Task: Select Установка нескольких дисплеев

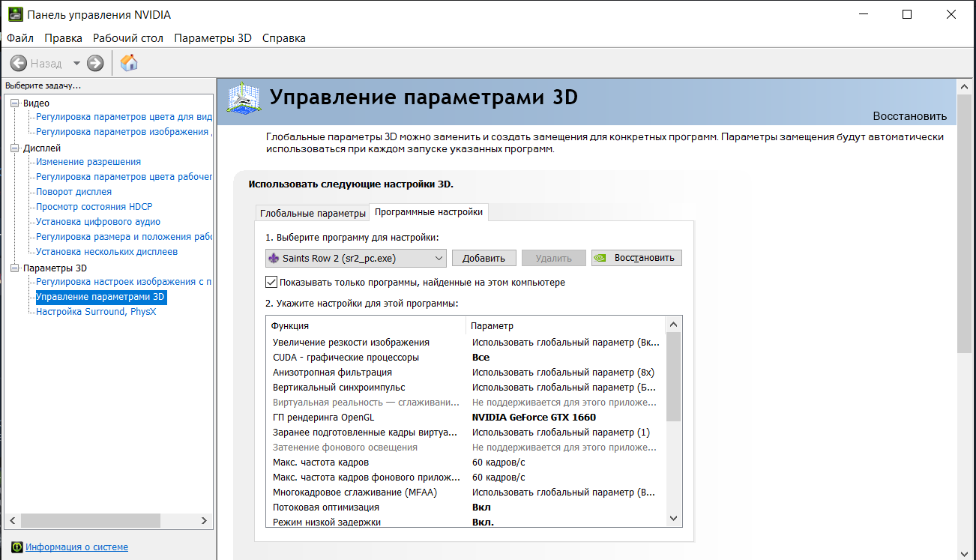Action: click(107, 252)
